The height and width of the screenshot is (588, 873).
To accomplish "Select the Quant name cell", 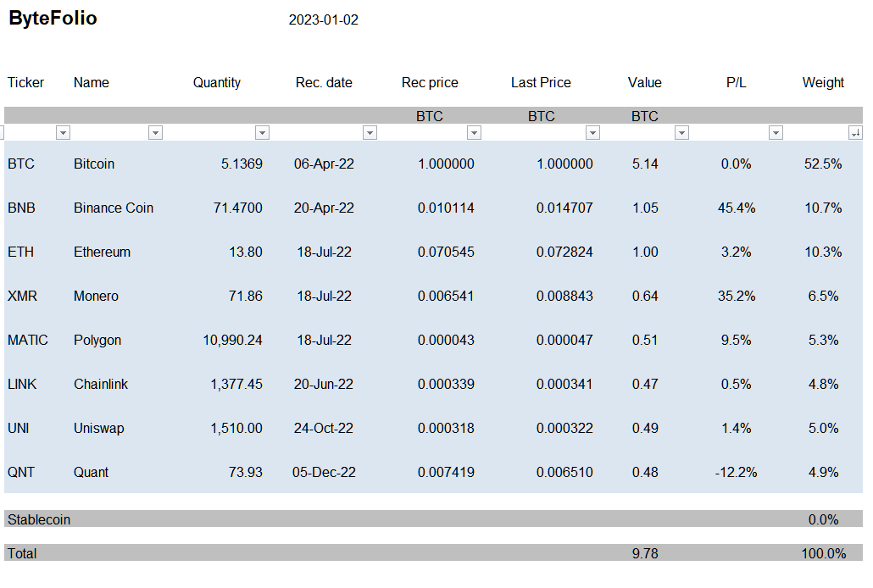I will point(92,472).
